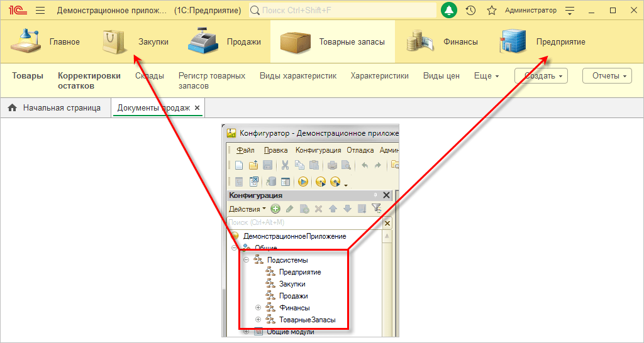
Task: Open the Закупки section
Action: coord(136,42)
